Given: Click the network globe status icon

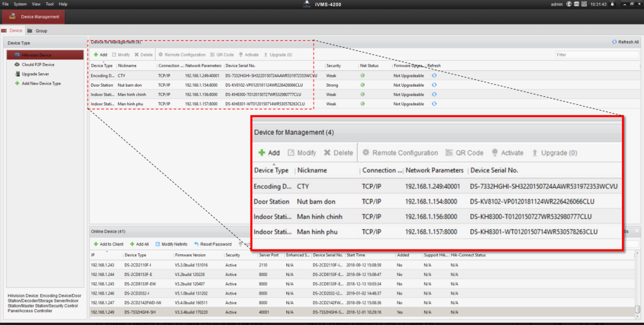Looking at the screenshot, I should click(569, 4).
